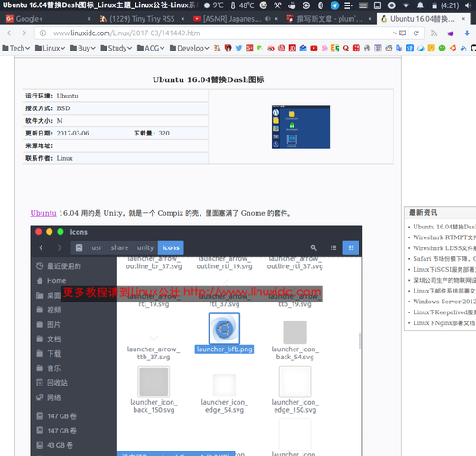The image size is (476, 456).
Task: Open sidebar link Safari 市场份额下降
Action: 444,258
